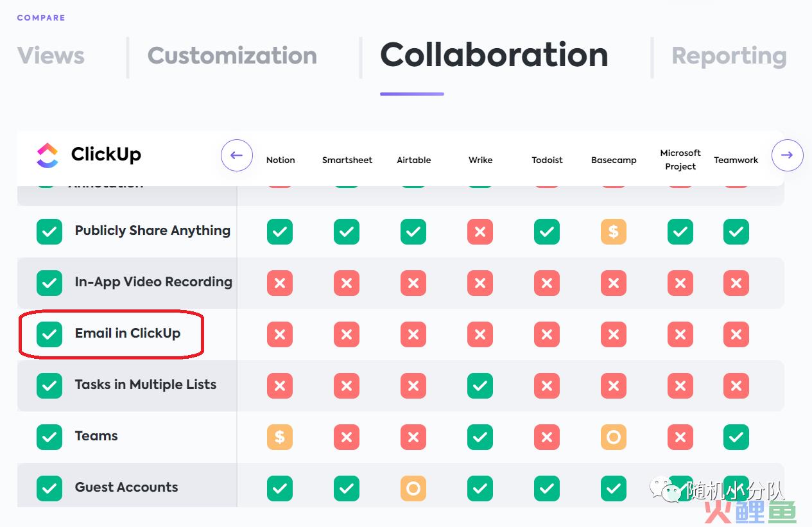
Task: Click Smartsheet's check for Publicly Share Anything
Action: (347, 232)
